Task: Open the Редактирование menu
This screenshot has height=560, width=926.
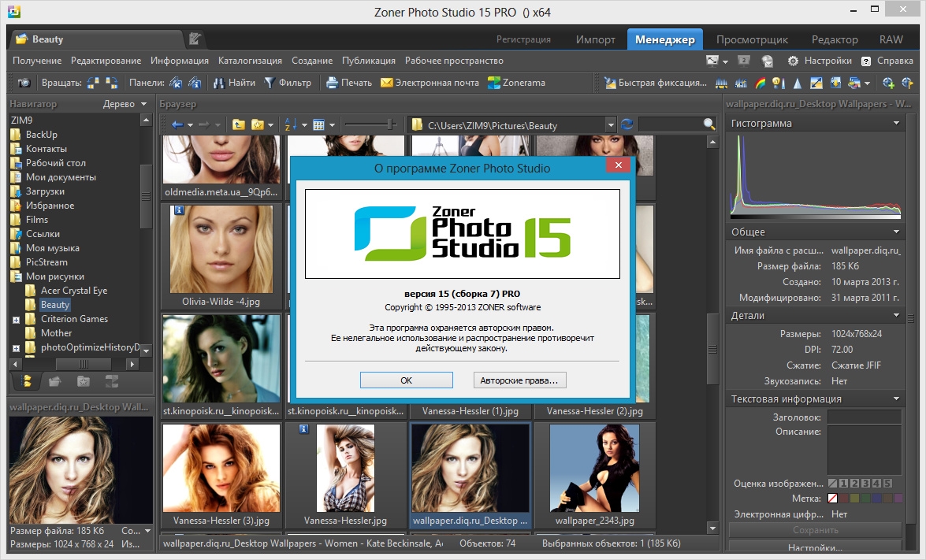Action: pyautogui.click(x=106, y=61)
